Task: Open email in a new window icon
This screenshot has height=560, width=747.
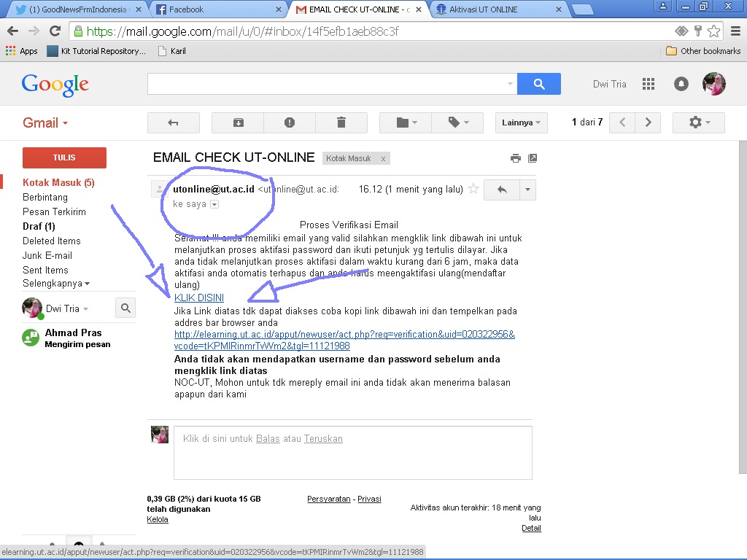Action: click(x=533, y=158)
